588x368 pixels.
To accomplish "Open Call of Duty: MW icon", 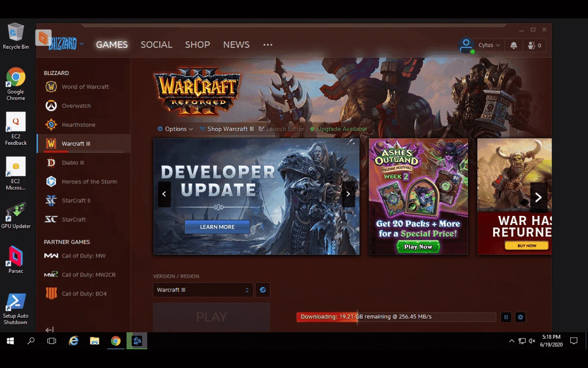I will click(x=51, y=256).
